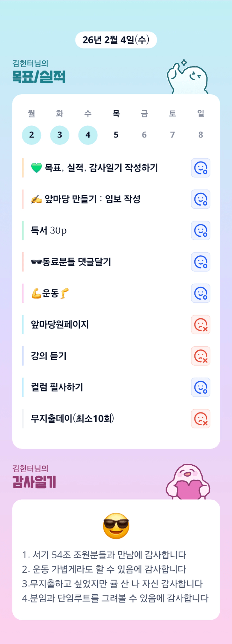Select Sunday the 8th in calendar

pos(201,135)
